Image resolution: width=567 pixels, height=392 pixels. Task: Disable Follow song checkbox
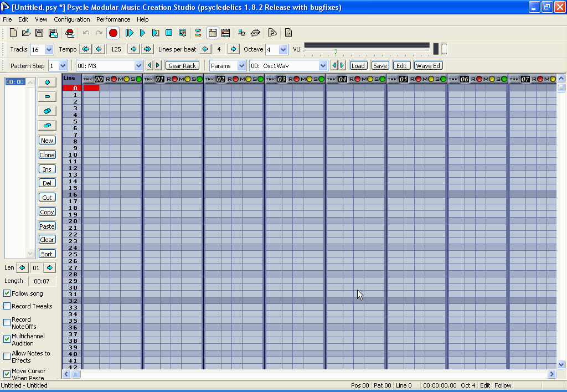coord(7,293)
